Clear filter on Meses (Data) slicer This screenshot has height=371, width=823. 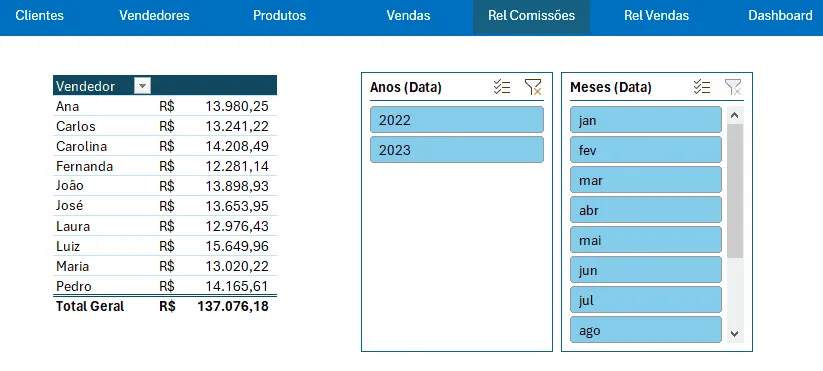coord(733,87)
